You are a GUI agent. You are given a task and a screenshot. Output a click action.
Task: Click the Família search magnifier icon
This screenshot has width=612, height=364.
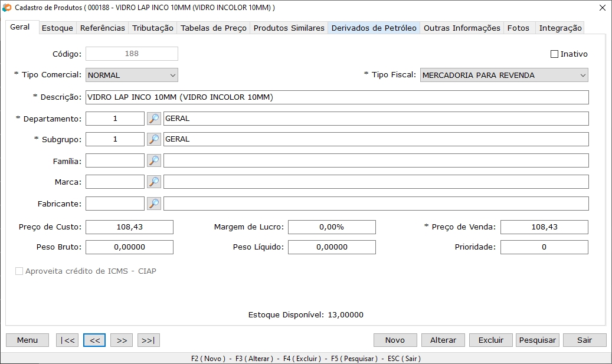(153, 160)
